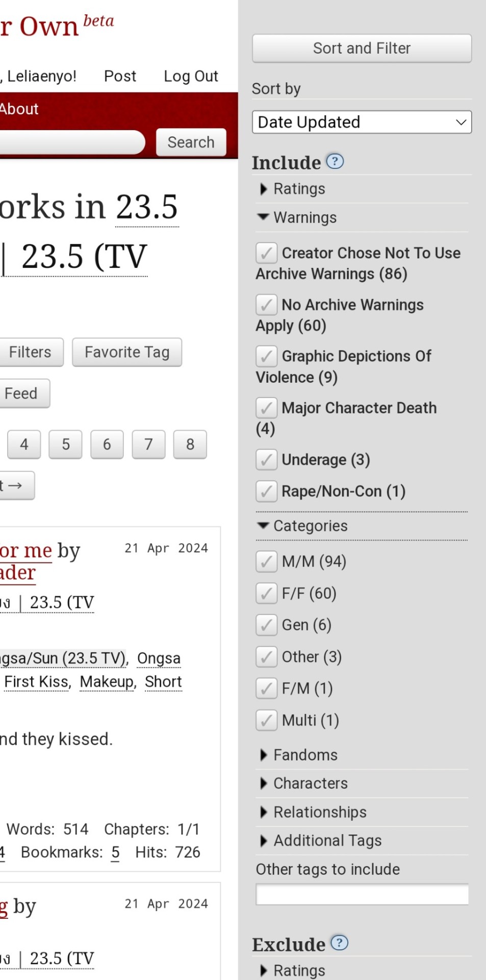Click the Post menu item
Image resolution: width=486 pixels, height=980 pixels.
120,76
